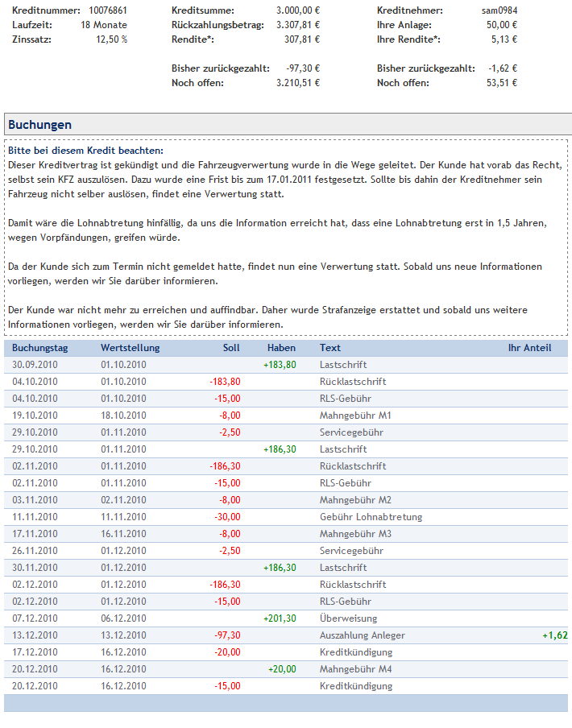Click the Kreditnehmer name sam0984
Viewport: 572px width, 728px height.
pos(499,10)
